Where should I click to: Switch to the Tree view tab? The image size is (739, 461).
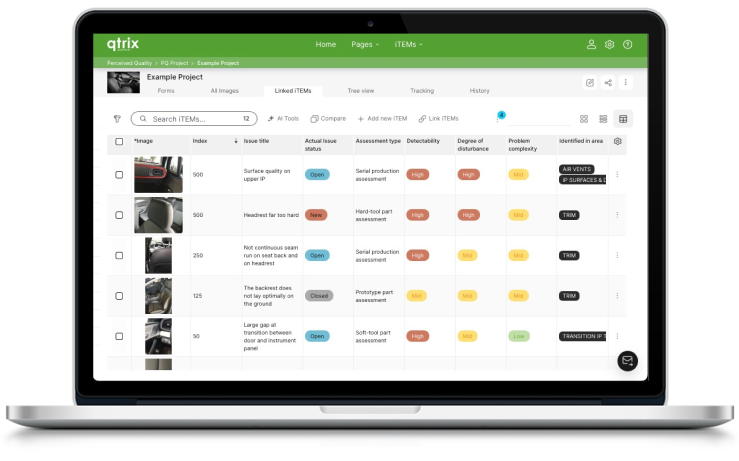tap(361, 91)
